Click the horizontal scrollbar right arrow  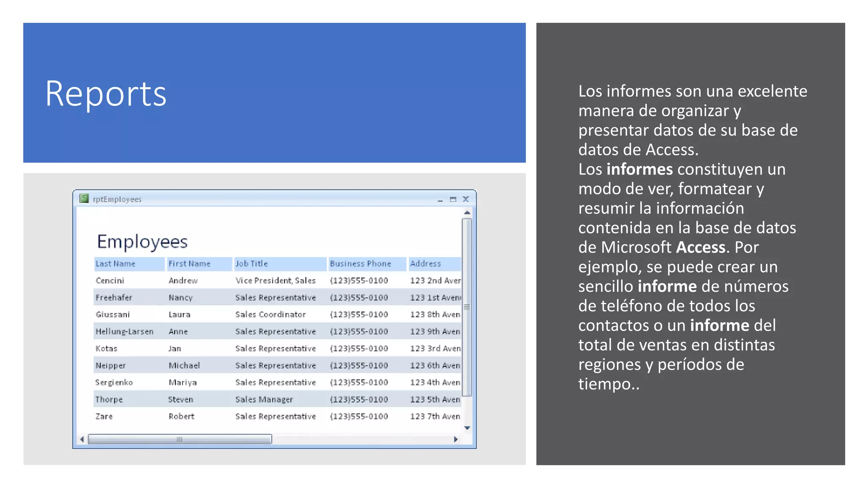pyautogui.click(x=456, y=439)
